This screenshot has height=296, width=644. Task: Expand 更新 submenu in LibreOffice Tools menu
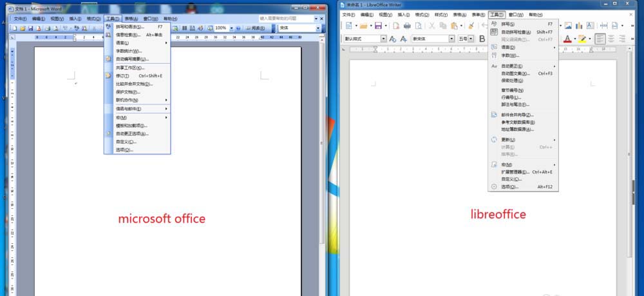click(x=523, y=140)
